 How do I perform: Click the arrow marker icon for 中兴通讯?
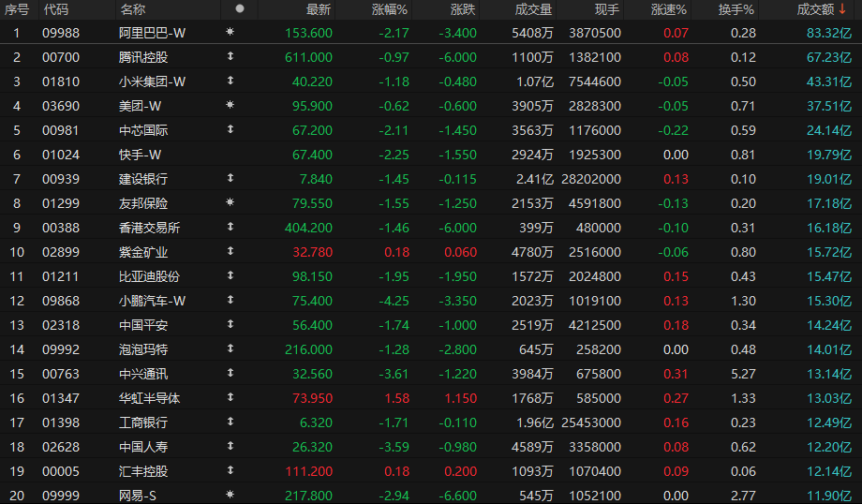coord(230,373)
